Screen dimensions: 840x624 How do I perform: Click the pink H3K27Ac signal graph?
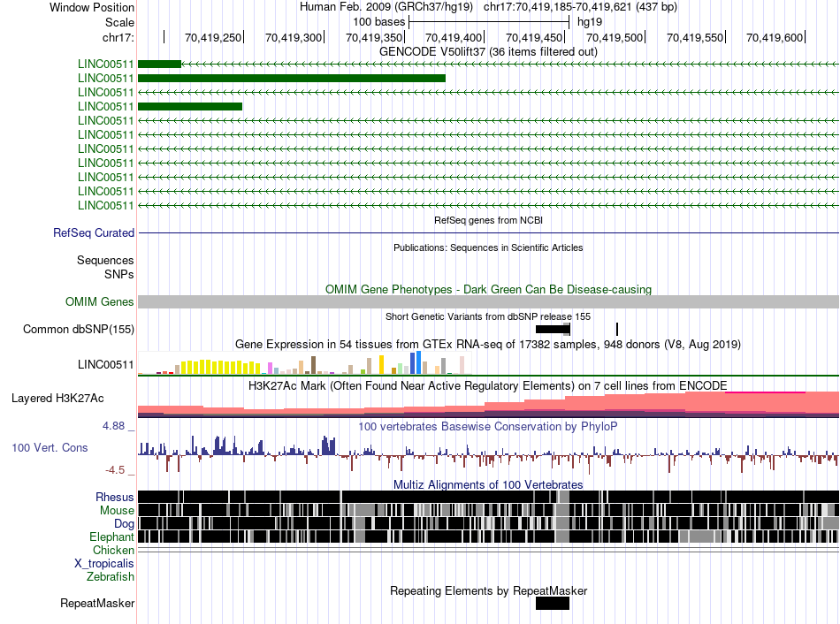pyautogui.click(x=488, y=405)
